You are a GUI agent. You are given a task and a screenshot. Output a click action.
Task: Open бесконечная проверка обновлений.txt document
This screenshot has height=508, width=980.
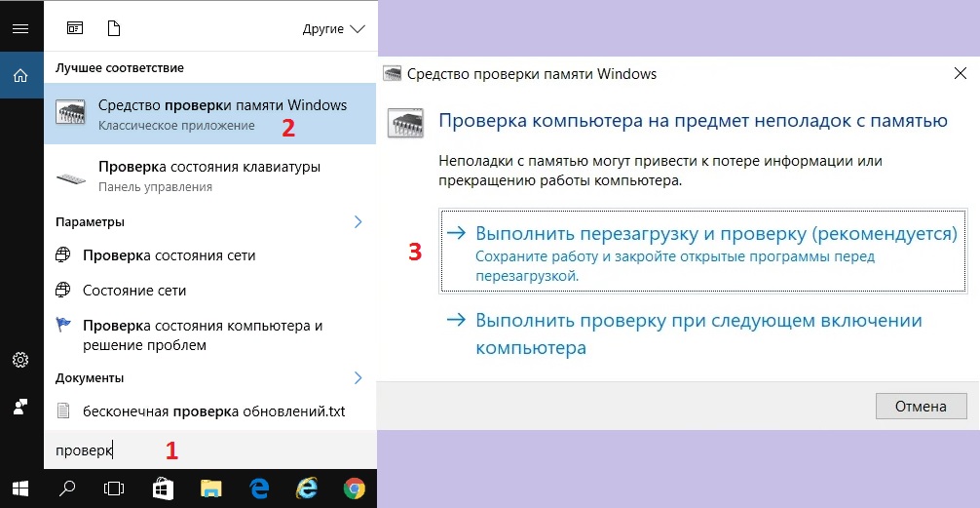click(x=210, y=411)
